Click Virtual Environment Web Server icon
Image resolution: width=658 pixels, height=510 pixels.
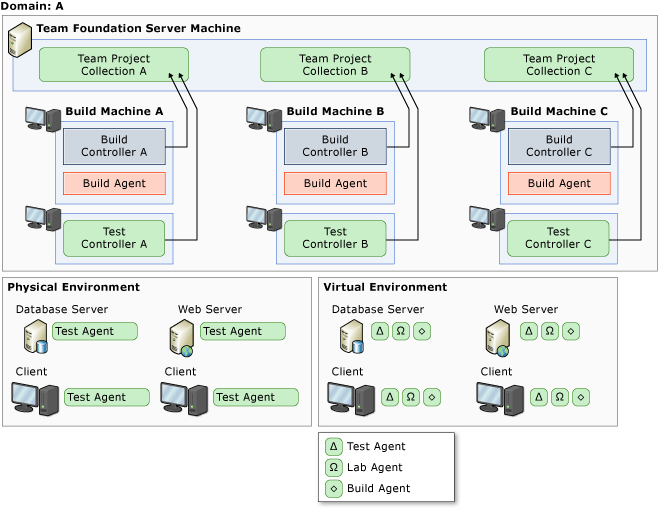coord(498,337)
